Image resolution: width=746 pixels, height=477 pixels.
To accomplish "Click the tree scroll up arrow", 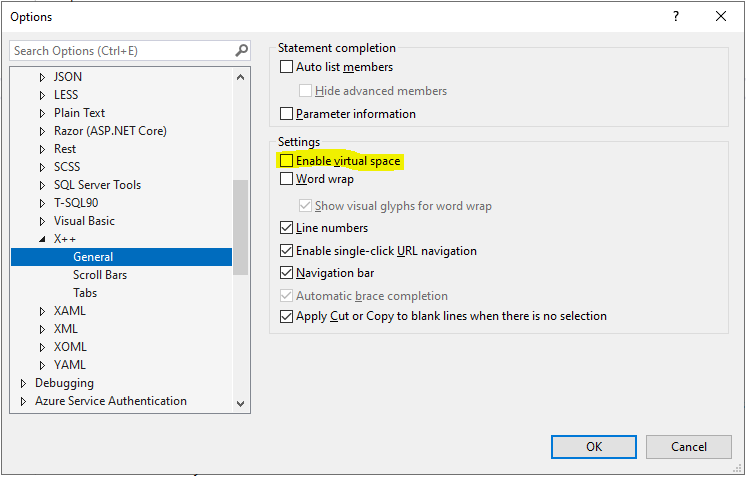I will (x=240, y=77).
